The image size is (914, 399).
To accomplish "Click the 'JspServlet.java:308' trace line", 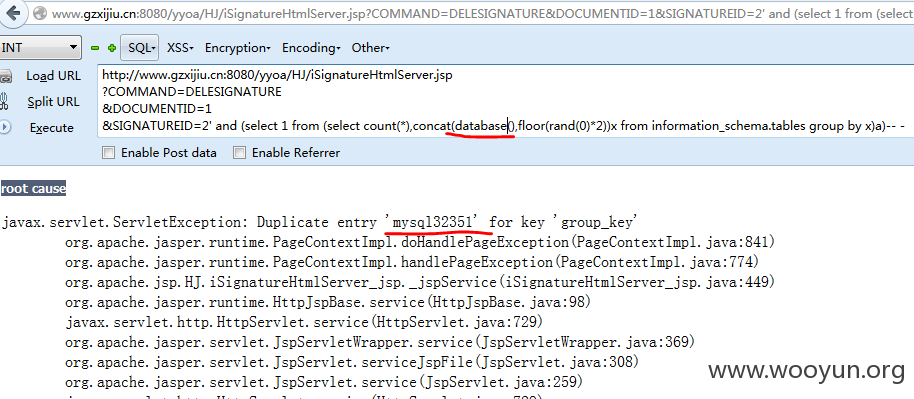I will click(352, 362).
